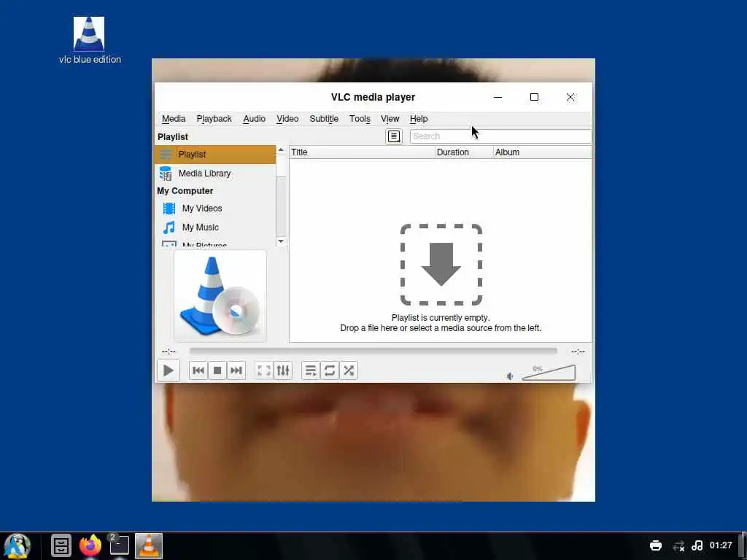Click sidebar scrollbar down arrow
This screenshot has width=747, height=560.
(281, 241)
